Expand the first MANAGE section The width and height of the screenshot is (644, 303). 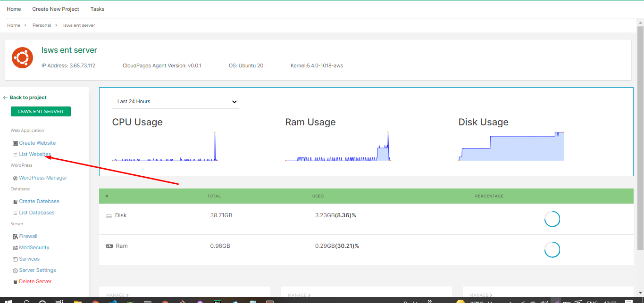[117, 295]
